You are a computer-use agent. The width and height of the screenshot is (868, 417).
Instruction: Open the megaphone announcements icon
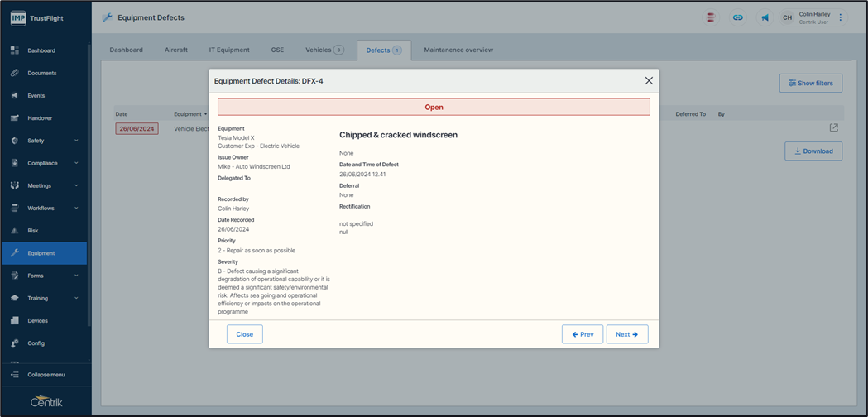point(765,17)
